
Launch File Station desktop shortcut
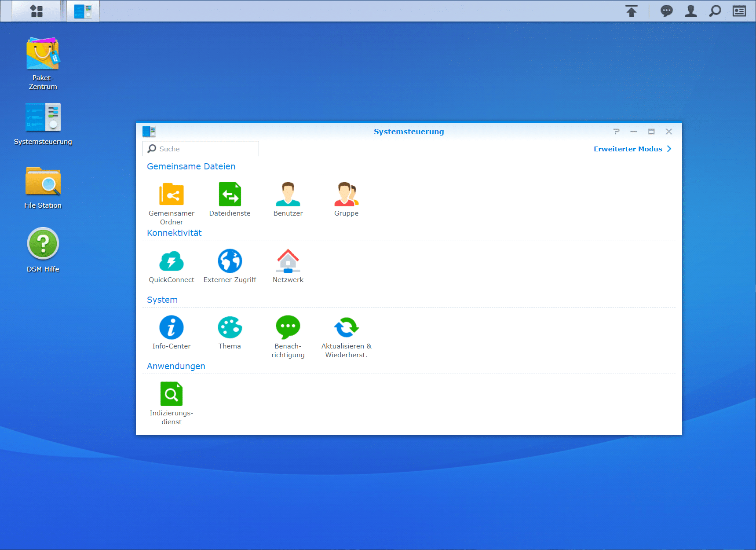click(x=43, y=182)
